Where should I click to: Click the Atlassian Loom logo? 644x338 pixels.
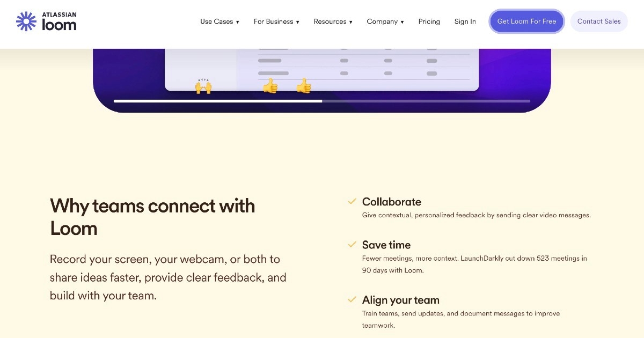[46, 21]
